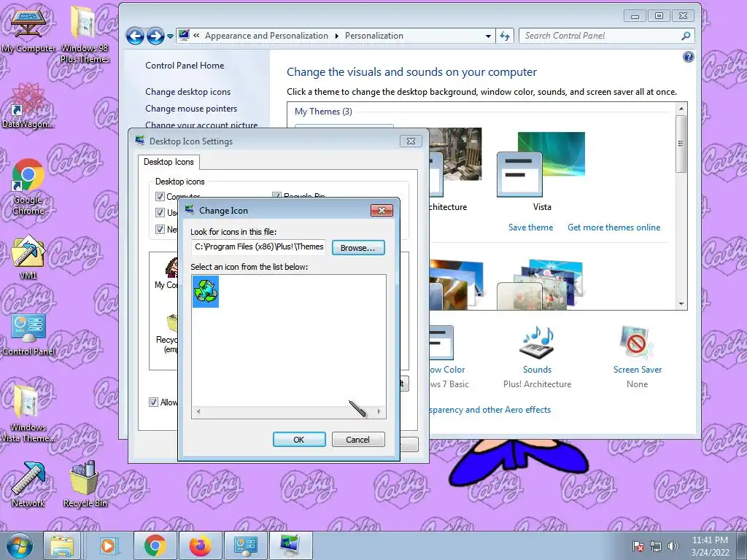
Task: Close the Desktop Icon Settings window
Action: click(411, 141)
